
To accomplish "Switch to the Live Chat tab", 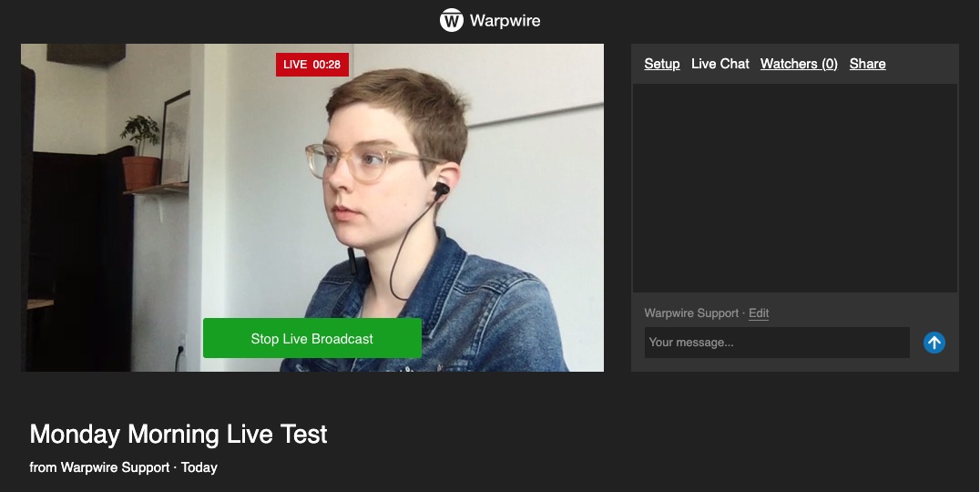I will pos(720,64).
